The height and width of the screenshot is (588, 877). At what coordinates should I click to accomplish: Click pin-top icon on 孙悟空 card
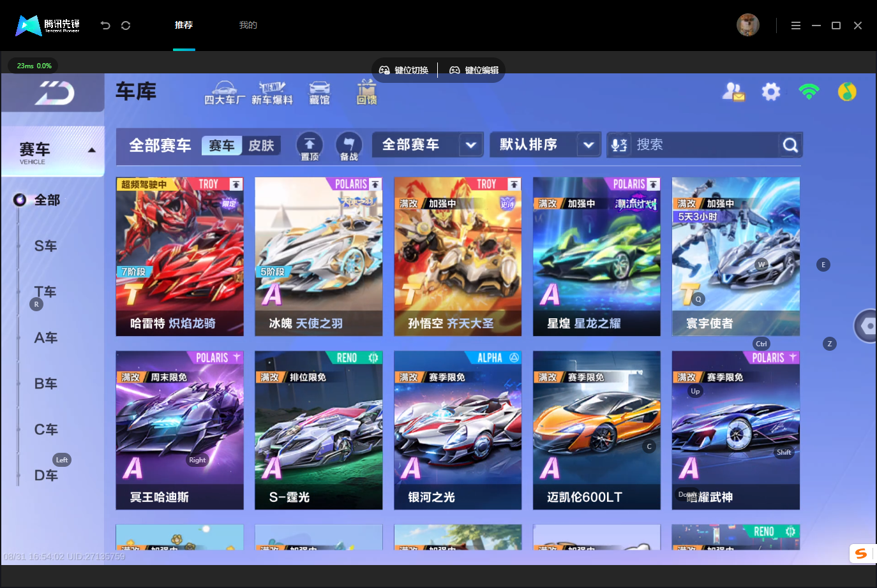pos(514,184)
